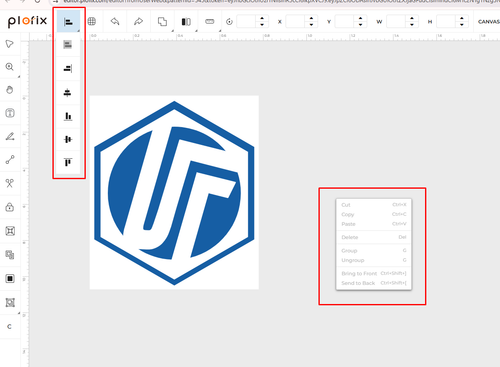Choose align horizontal center in the align flyout
This screenshot has width=500, height=367.
pyautogui.click(x=68, y=139)
